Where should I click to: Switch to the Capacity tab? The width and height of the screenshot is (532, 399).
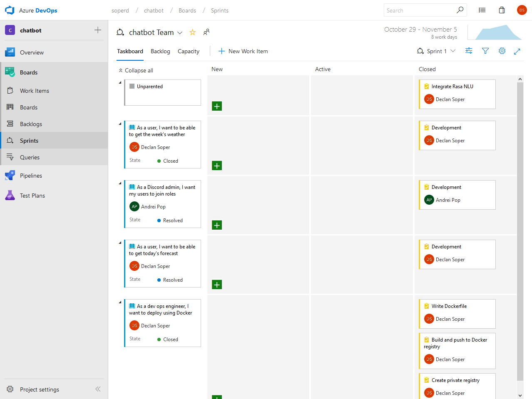pos(188,51)
